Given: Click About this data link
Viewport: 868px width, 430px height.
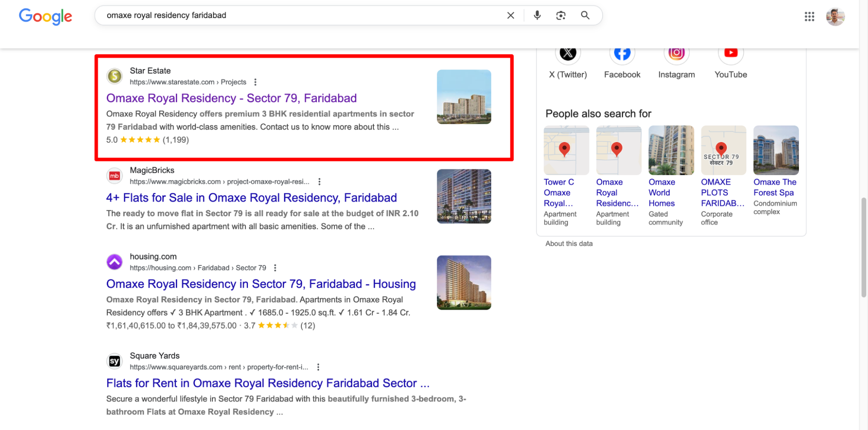Looking at the screenshot, I should click(x=569, y=244).
